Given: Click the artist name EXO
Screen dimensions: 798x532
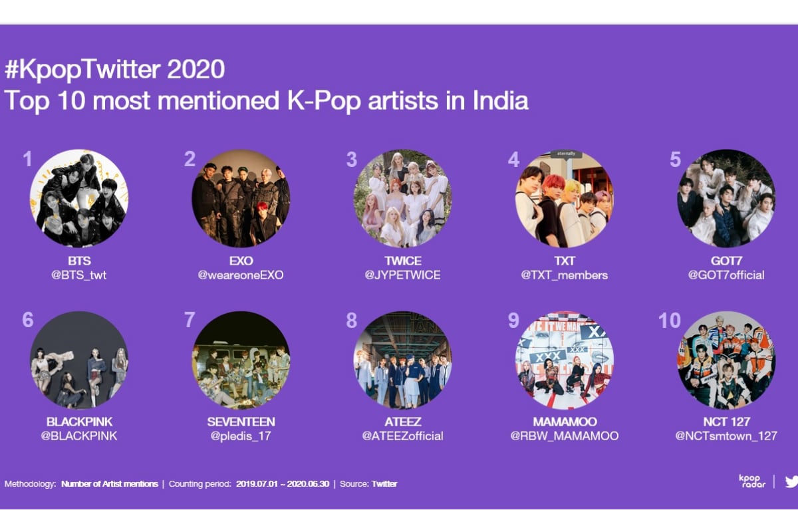Looking at the screenshot, I should point(241,261).
